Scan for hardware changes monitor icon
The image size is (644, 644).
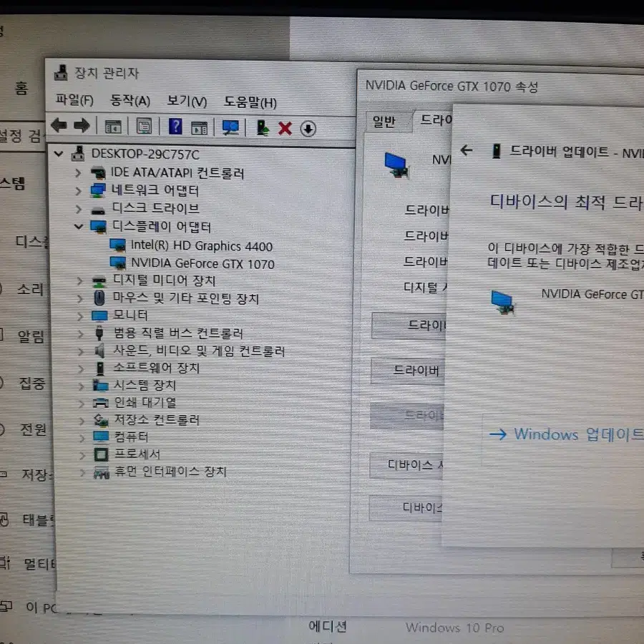(230, 128)
